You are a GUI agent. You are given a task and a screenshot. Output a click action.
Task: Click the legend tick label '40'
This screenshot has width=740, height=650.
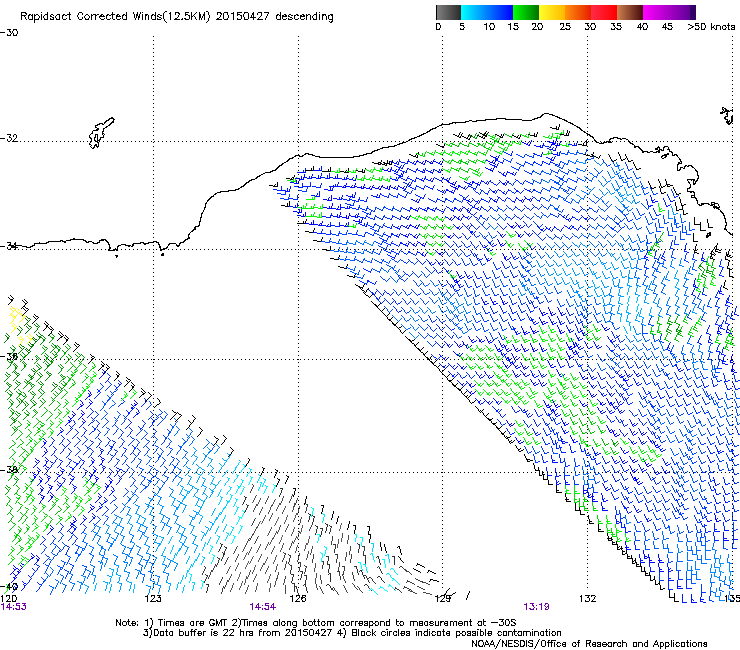(x=642, y=27)
